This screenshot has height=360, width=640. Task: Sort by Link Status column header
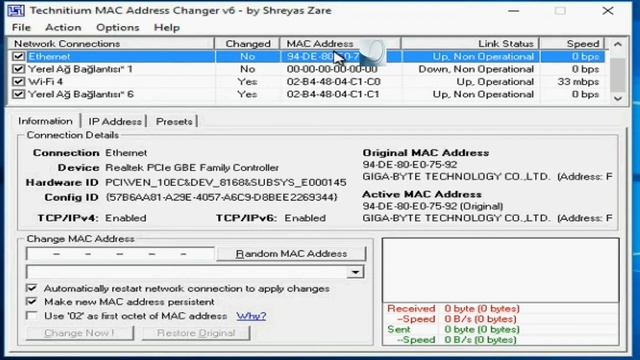pyautogui.click(x=470, y=44)
